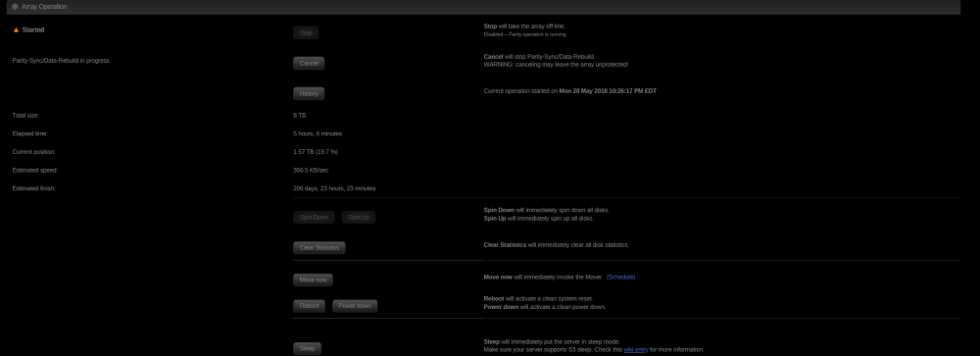Image resolution: width=980 pixels, height=356 pixels.
Task: Click the 'Estimated speed:' label
Action: tap(35, 171)
